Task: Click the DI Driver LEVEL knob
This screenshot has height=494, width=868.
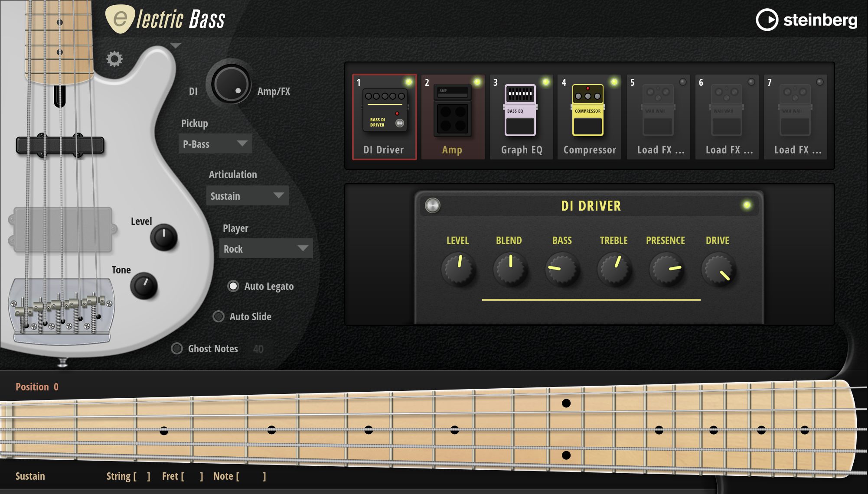Action: pyautogui.click(x=458, y=269)
